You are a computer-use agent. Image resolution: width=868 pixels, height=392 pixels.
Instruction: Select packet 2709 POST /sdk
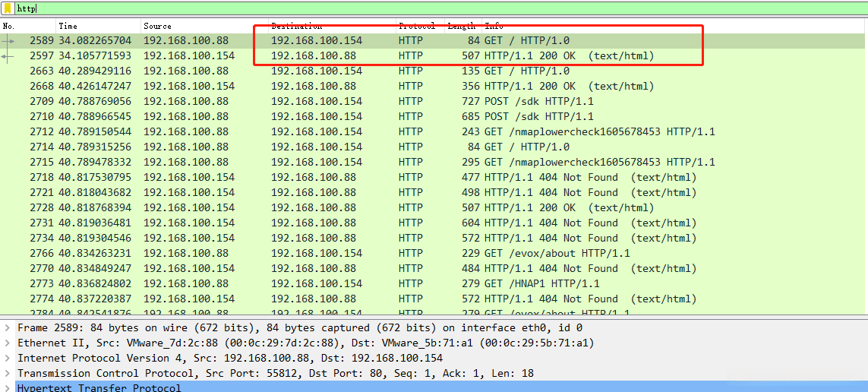[x=433, y=101]
